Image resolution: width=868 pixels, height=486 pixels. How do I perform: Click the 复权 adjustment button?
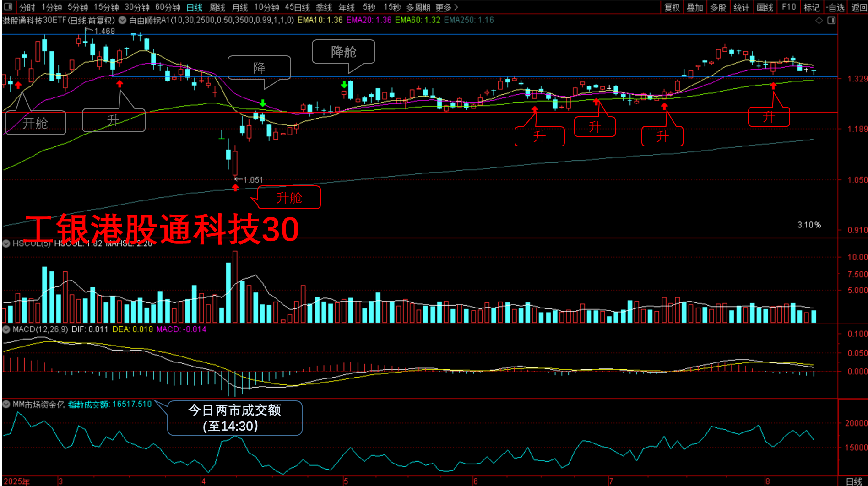click(672, 7)
